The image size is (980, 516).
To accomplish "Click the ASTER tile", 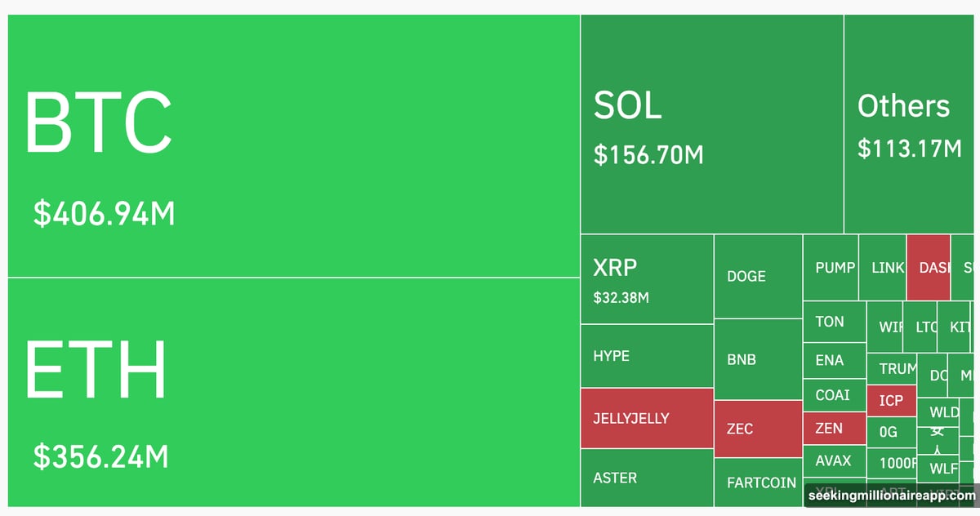I will click(x=647, y=478).
